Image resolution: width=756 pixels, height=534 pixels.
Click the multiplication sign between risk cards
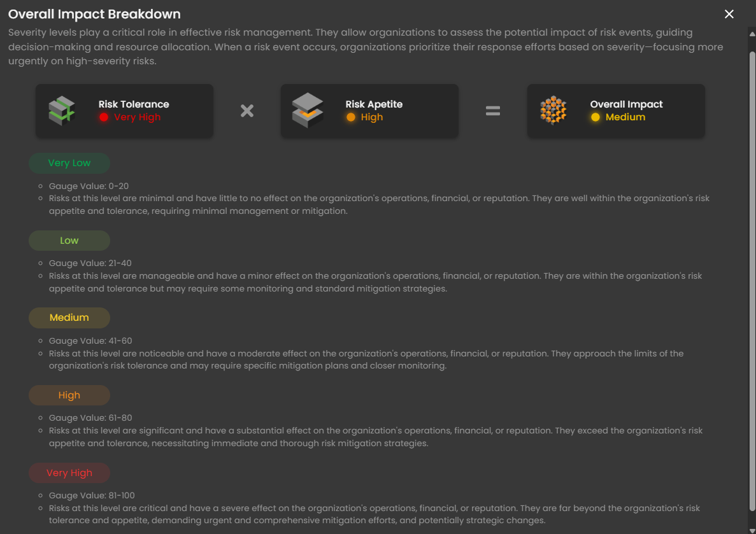pyautogui.click(x=247, y=111)
